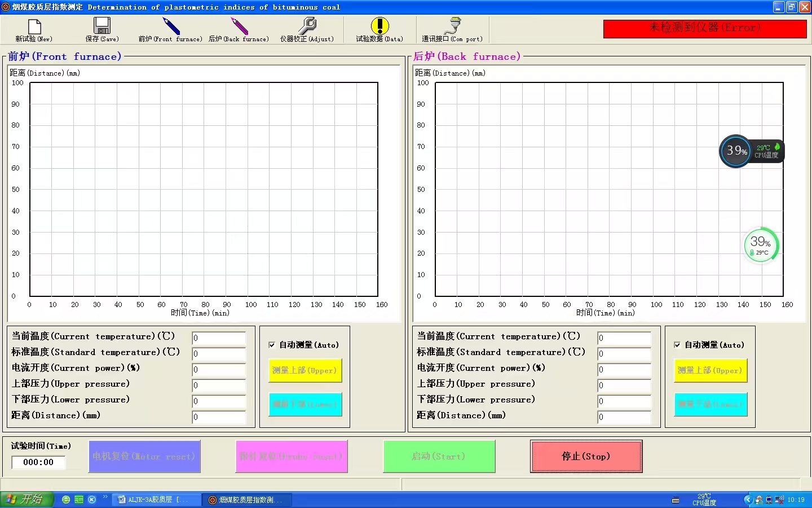
Task: Click disconnected wireless network tray icon
Action: [779, 500]
